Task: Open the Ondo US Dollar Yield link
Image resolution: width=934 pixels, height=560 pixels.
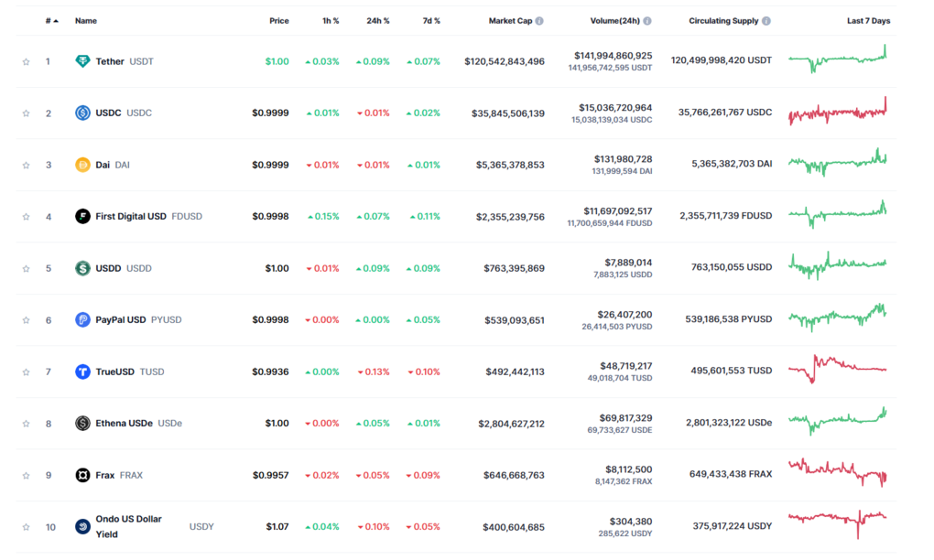Action: coord(128,526)
